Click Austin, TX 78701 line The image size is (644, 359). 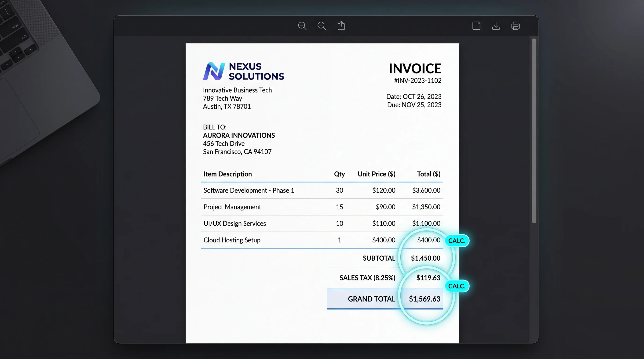point(227,107)
